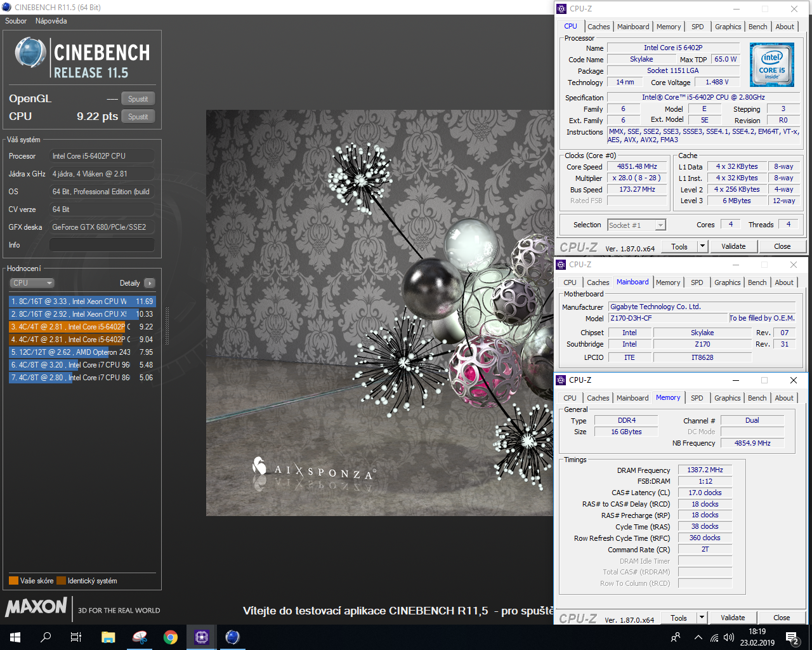
Task: Open volume control in tray
Action: [x=729, y=637]
